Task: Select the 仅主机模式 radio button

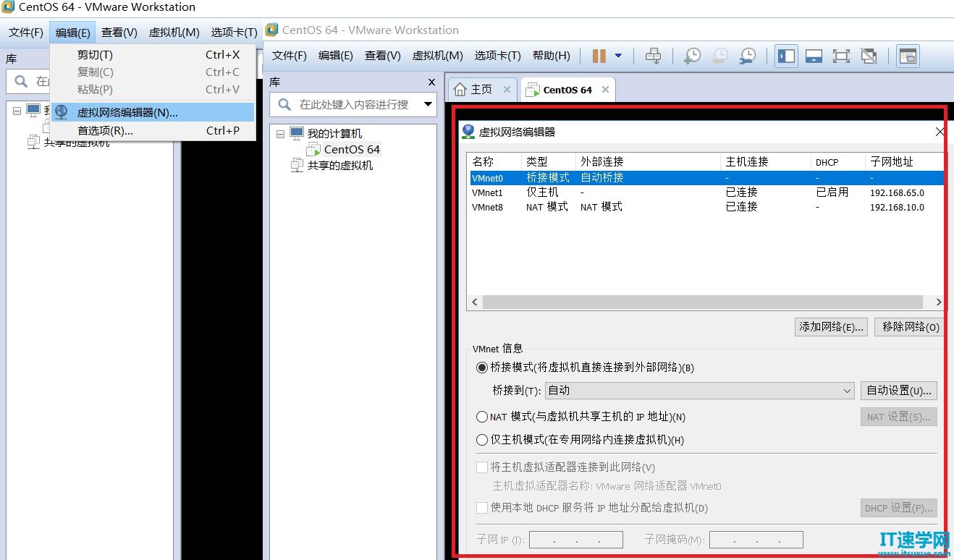Action: pyautogui.click(x=482, y=440)
